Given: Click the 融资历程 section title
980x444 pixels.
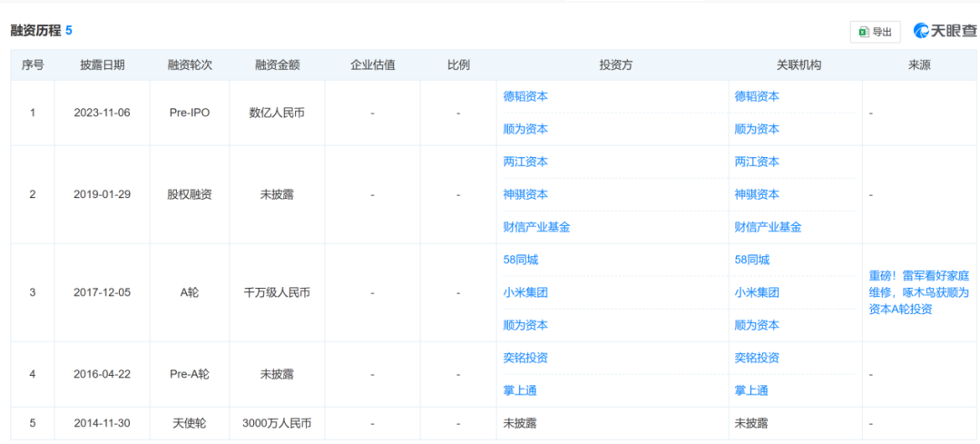Looking at the screenshot, I should pos(35,31).
